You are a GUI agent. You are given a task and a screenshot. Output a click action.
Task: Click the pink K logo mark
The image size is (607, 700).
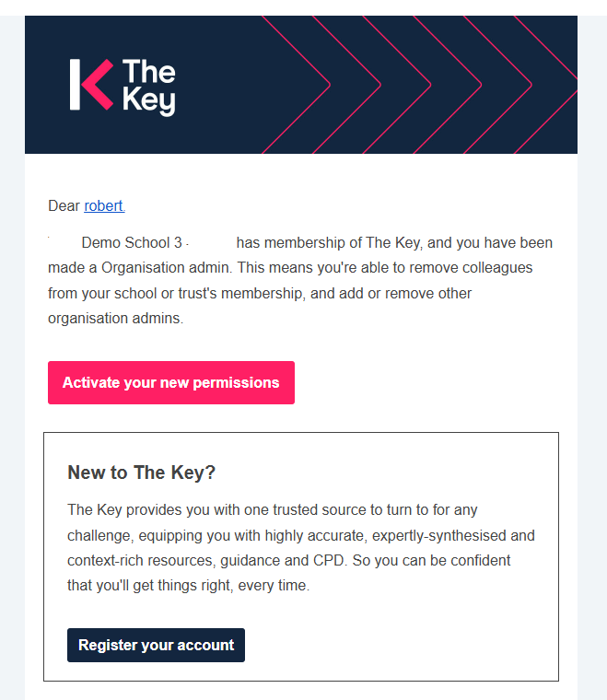point(90,85)
